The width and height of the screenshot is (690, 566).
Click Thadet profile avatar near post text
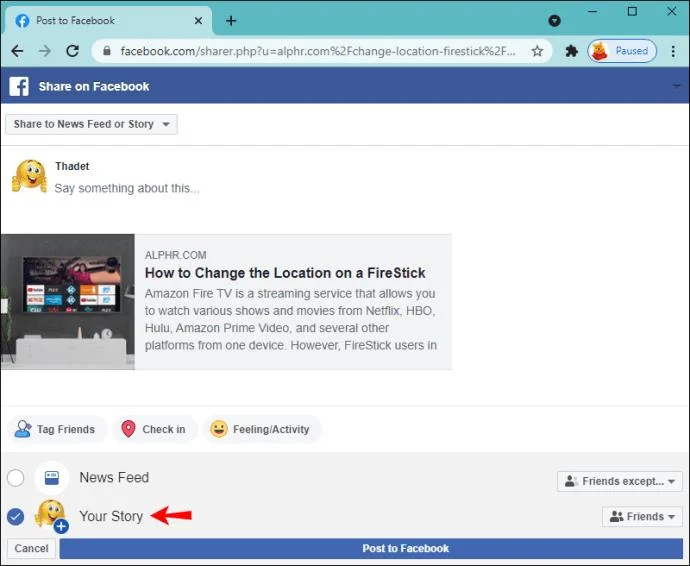click(29, 176)
